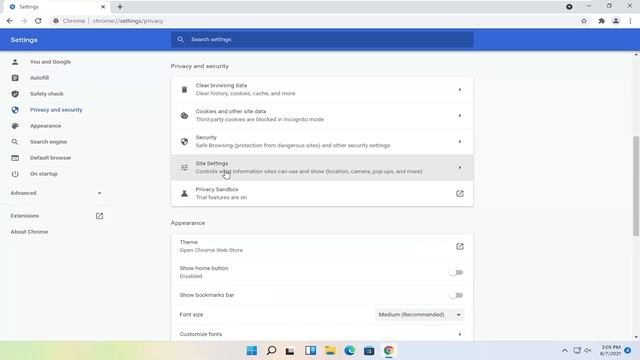Open About Chrome page
The width and height of the screenshot is (640, 360).
coord(29,231)
